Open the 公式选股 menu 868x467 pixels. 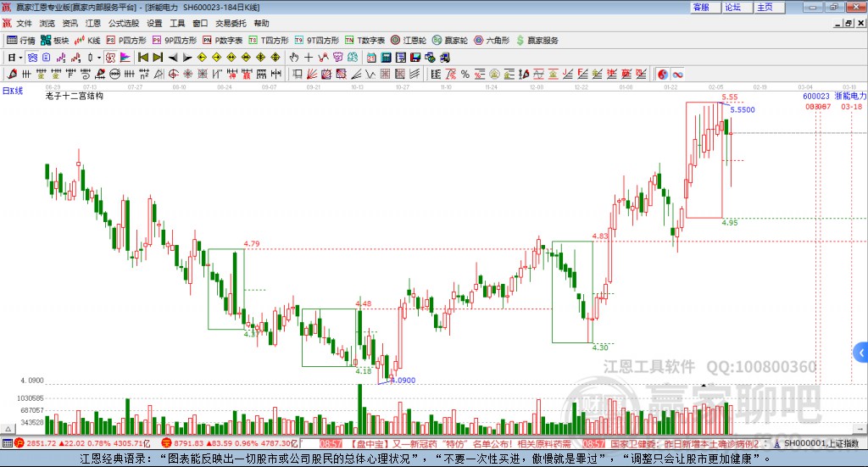(x=124, y=23)
